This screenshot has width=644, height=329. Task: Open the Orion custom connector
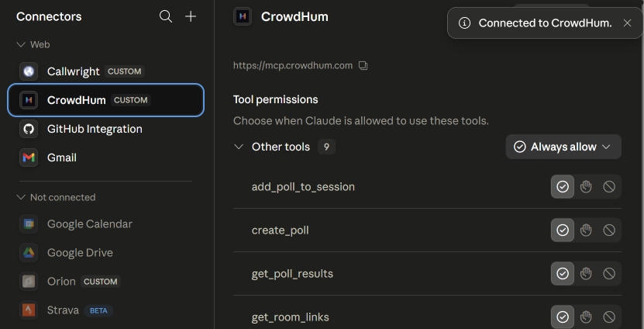105,282
